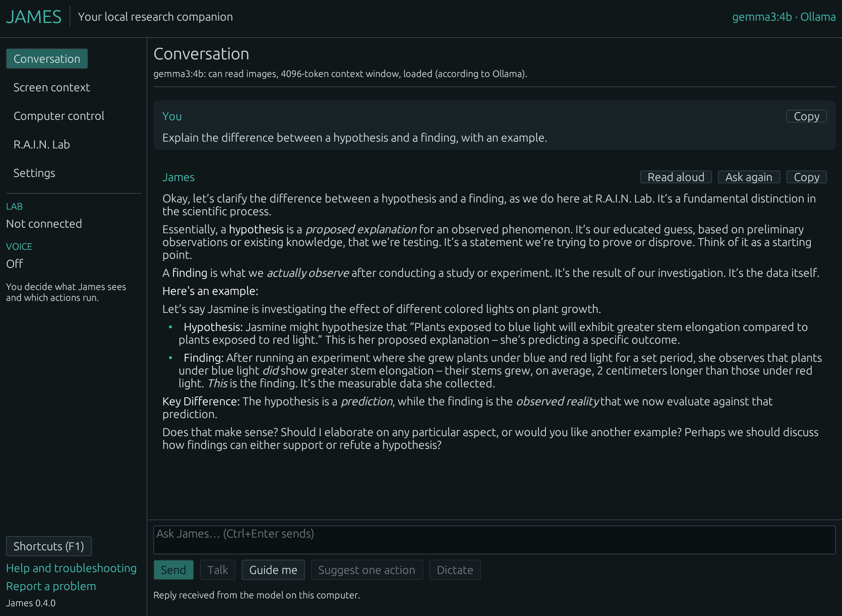Click the JAMES logo title

(x=34, y=17)
